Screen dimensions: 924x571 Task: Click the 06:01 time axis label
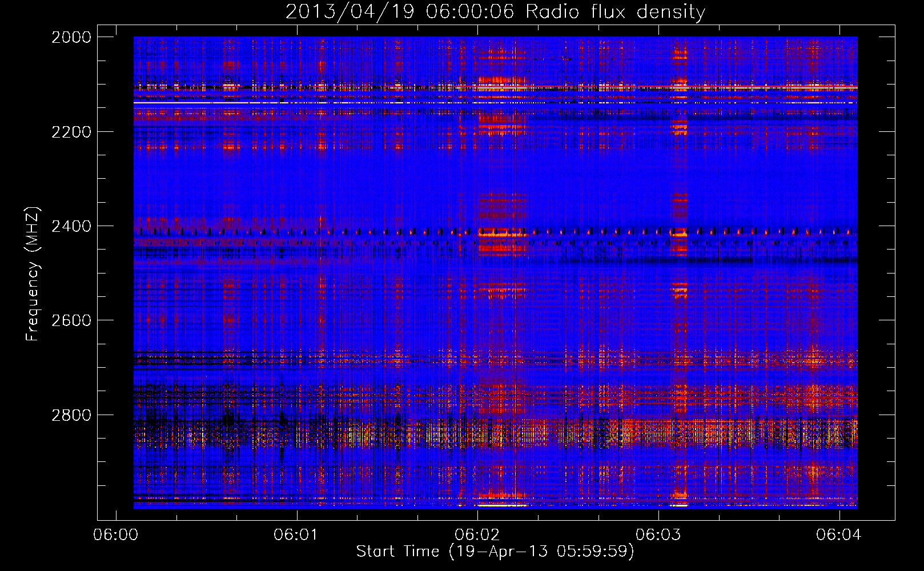point(296,534)
